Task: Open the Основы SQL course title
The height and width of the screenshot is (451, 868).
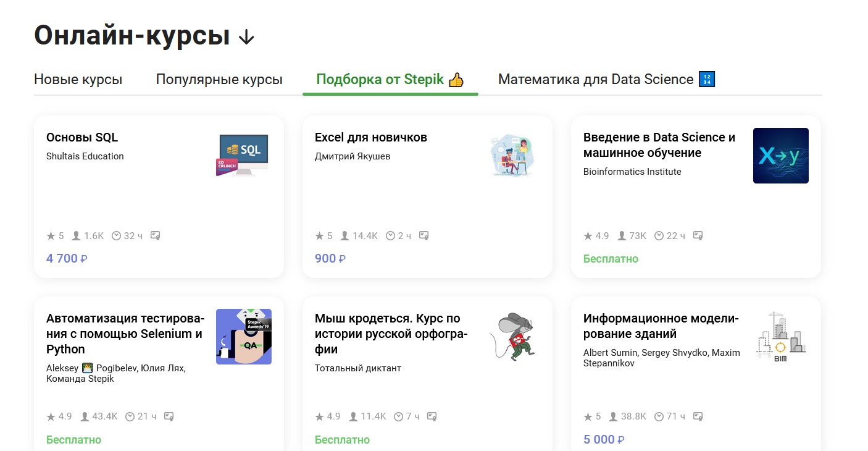Action: 82,137
